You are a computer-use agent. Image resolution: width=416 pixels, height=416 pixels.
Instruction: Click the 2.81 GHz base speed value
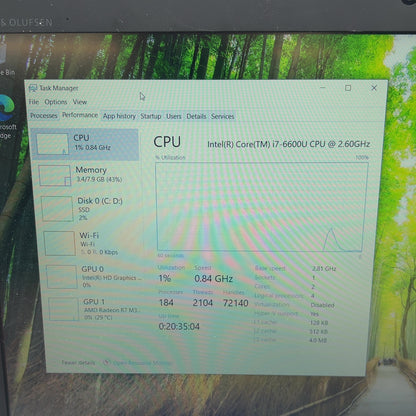324,269
